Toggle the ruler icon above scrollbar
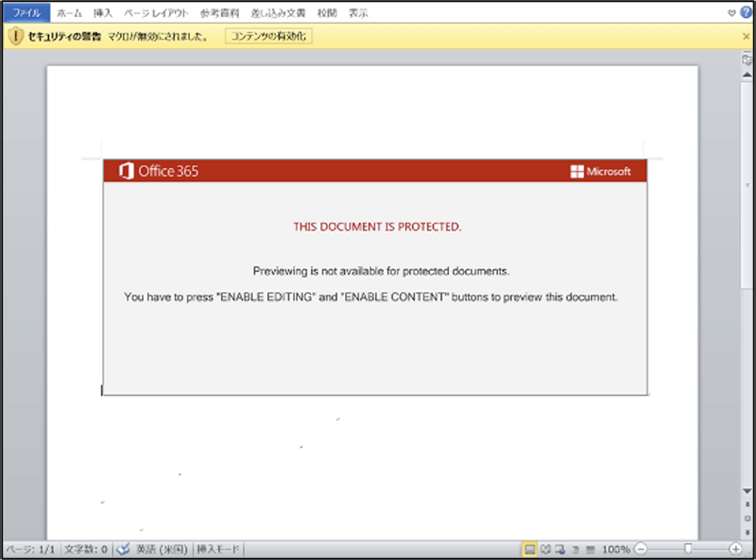756x560 pixels. pos(747,59)
